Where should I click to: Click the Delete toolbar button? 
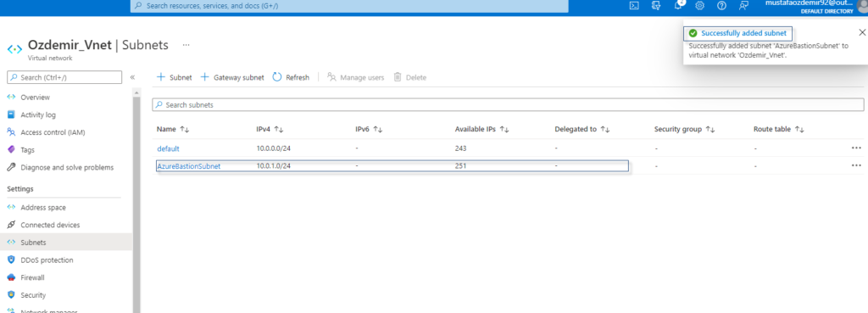pos(409,77)
